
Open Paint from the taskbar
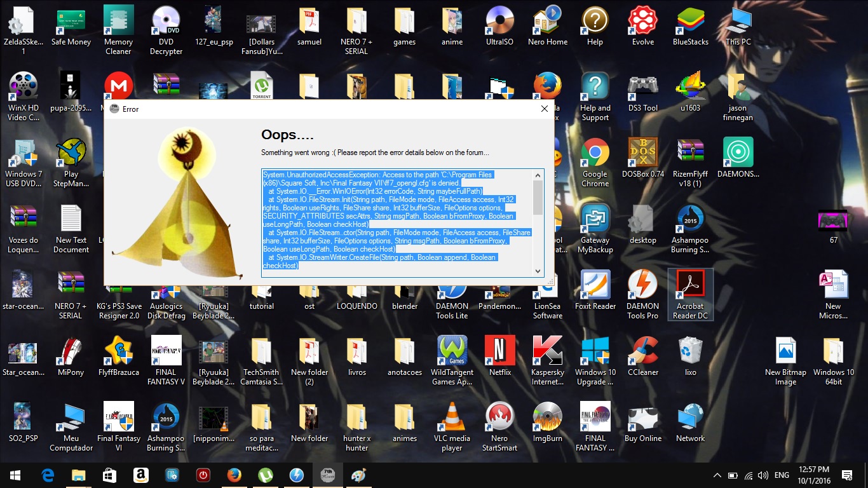pyautogui.click(x=359, y=475)
